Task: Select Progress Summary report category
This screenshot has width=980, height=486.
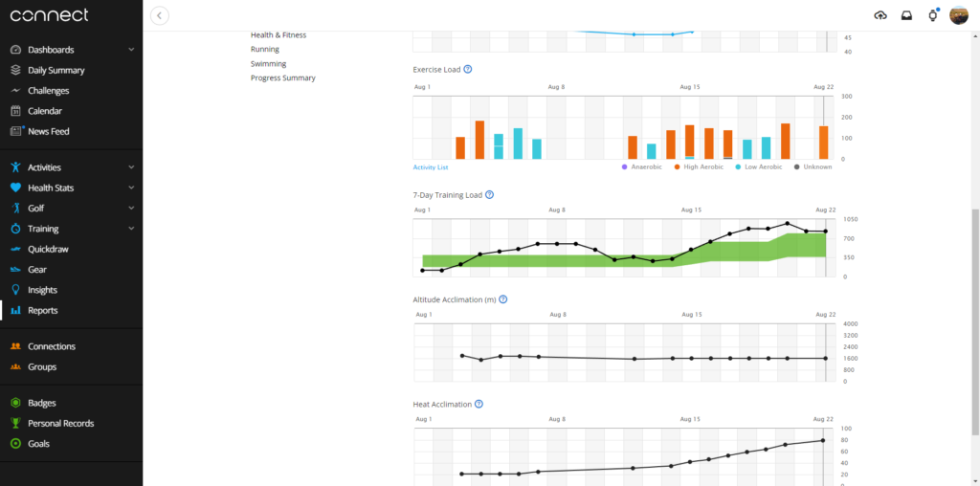Action: (x=283, y=78)
